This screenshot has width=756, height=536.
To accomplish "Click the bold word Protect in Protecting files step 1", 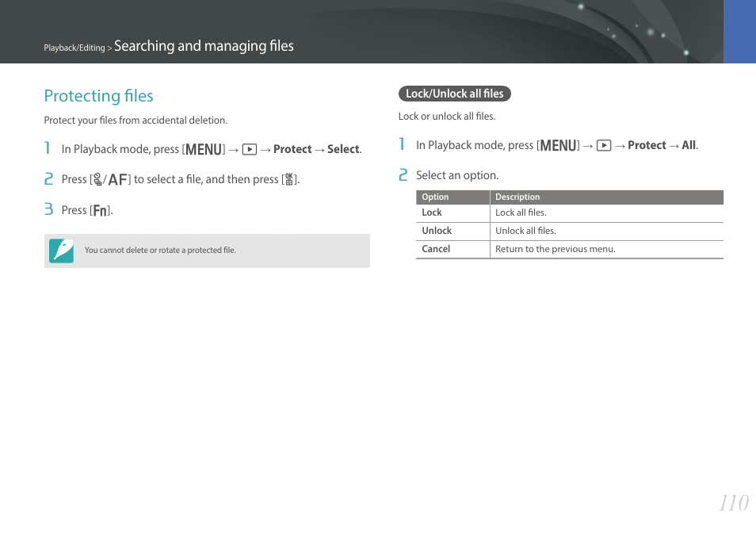I will (292, 150).
